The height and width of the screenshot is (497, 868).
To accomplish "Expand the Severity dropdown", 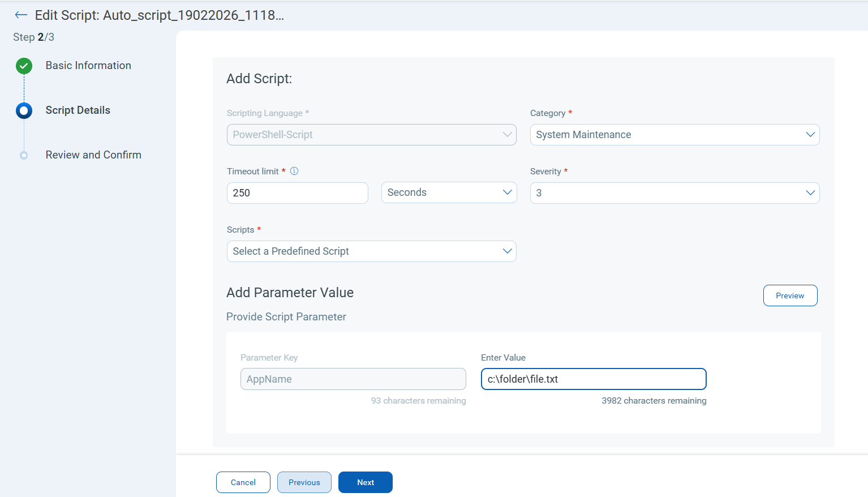I will [x=674, y=193].
